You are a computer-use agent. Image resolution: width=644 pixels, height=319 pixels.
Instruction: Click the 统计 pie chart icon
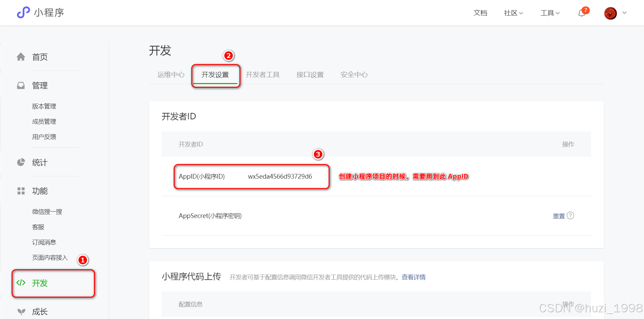tap(21, 162)
